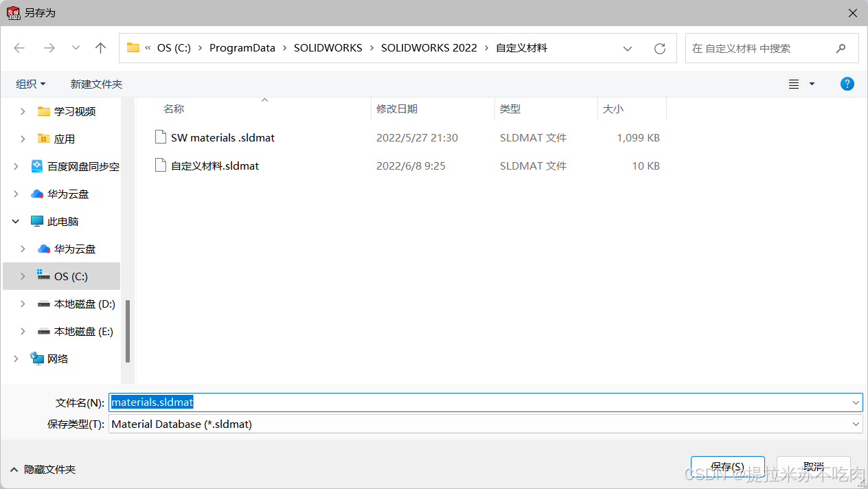The width and height of the screenshot is (868, 489).
Task: Click 新建文件夹 button
Action: pyautogui.click(x=96, y=84)
